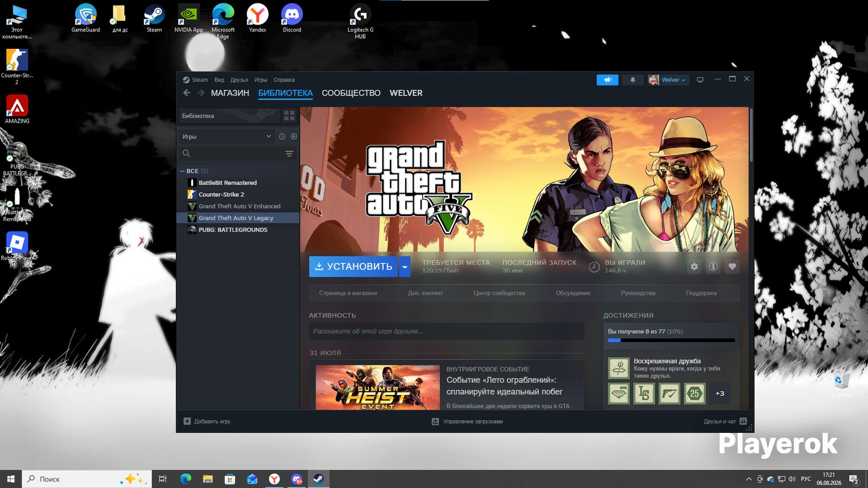Go back in Steam navigation
This screenshot has width=868, height=488.
(x=187, y=93)
